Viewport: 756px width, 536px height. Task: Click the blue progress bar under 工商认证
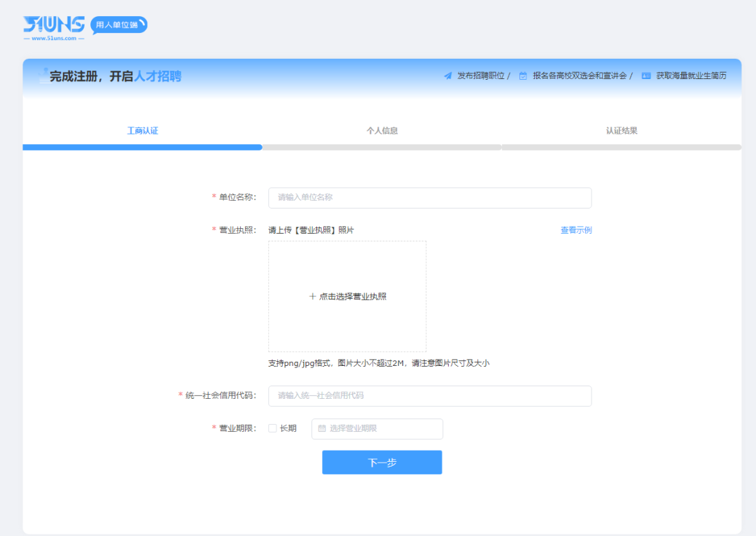pos(142,148)
